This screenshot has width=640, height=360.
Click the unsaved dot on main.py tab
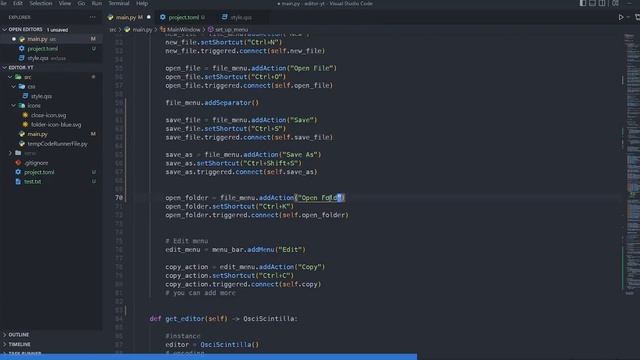click(x=149, y=17)
